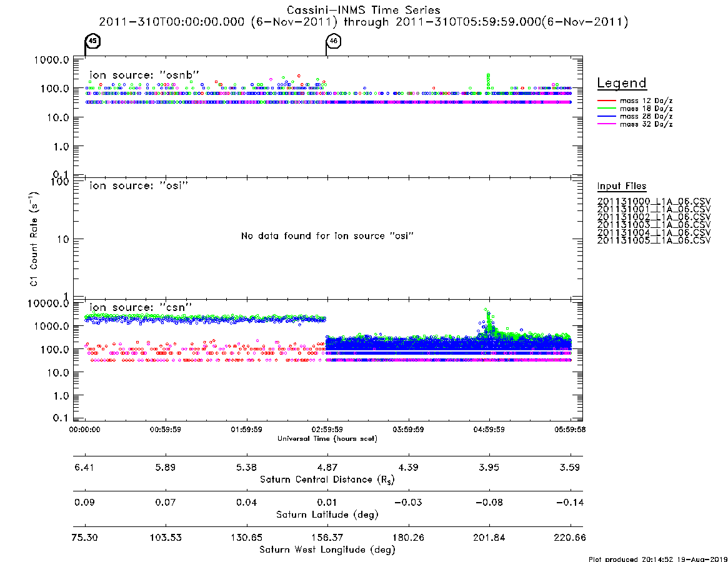Click distance value 4.39
The image size is (728, 562).
coord(408,467)
